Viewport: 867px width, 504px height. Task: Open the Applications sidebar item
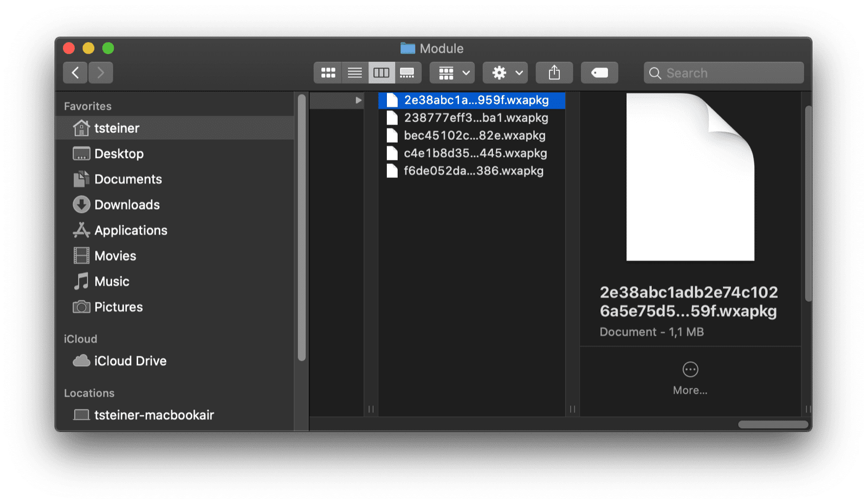(x=131, y=230)
